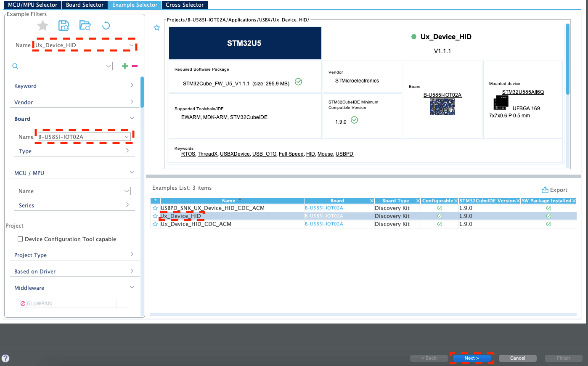Remove search criterion pink minus
588x366 pixels.
click(135, 66)
